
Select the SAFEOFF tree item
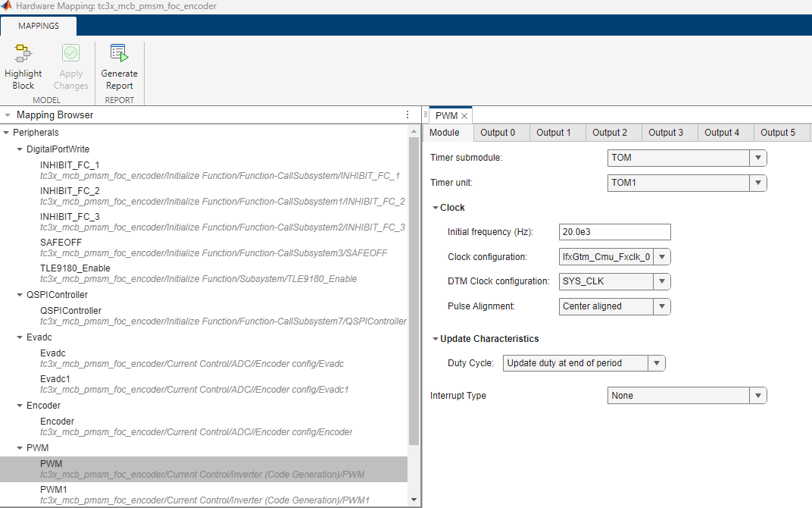pyautogui.click(x=204, y=248)
